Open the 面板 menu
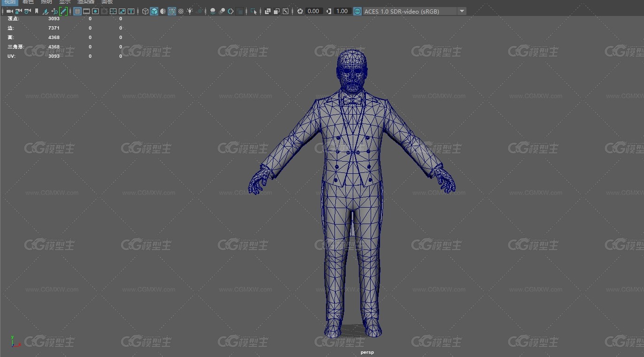The image size is (644, 357). 107,2
